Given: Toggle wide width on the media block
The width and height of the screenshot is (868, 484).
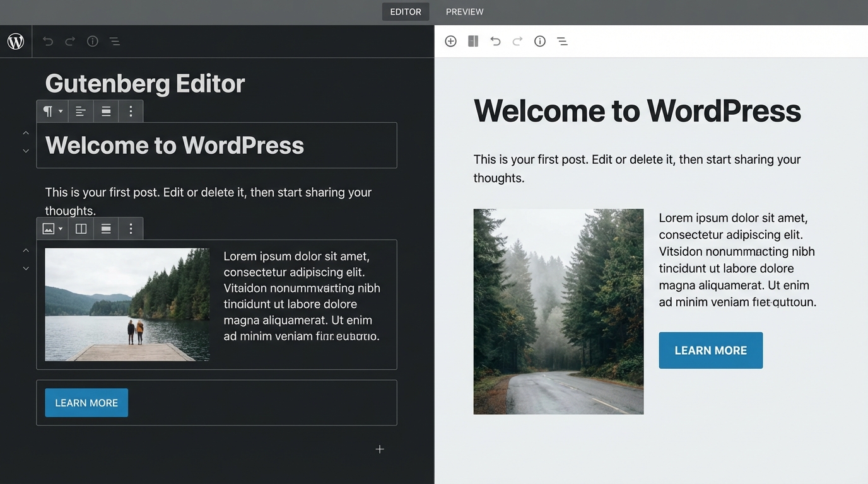Looking at the screenshot, I should click(x=81, y=228).
